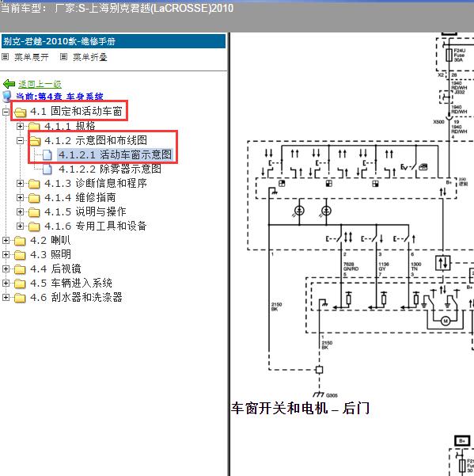474x476 pixels.
Task: Click the 7628 GN/RD wire label
Action: [x=351, y=267]
